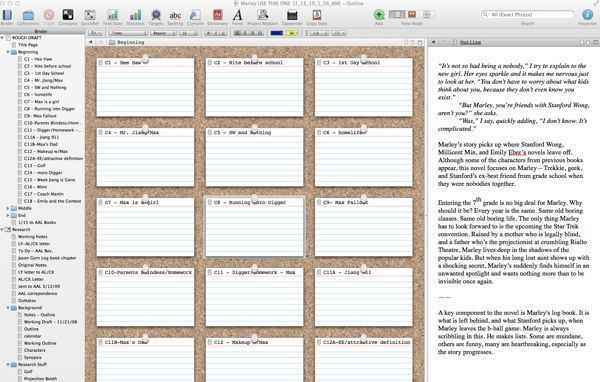Open the Fonts toolbar icon
This screenshot has height=382, width=600.
237,15
